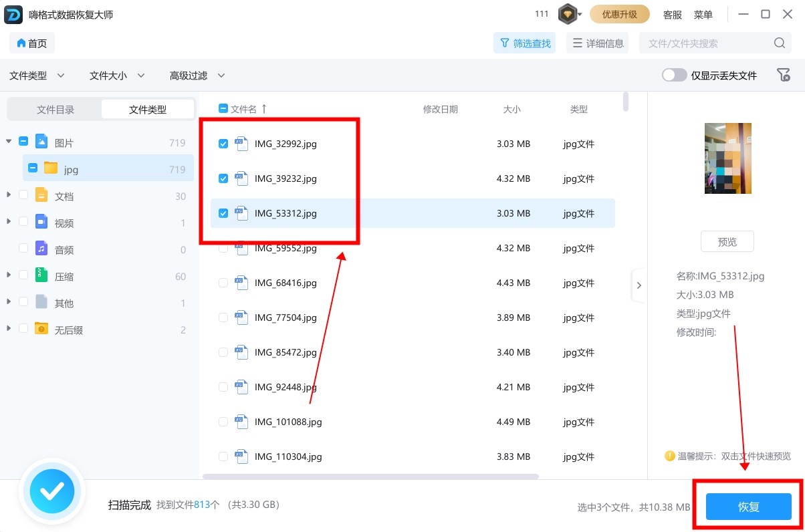This screenshot has width=805, height=532.
Task: Click the list icon on 详细信息
Action: tap(578, 43)
